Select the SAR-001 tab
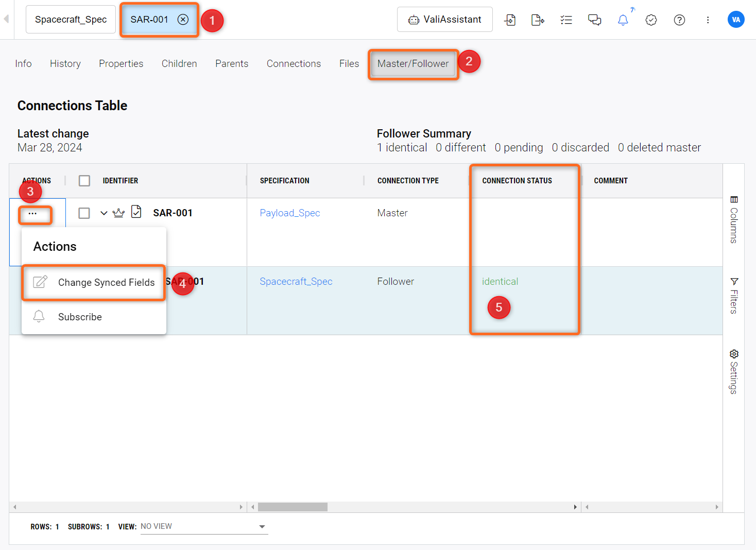 click(149, 20)
